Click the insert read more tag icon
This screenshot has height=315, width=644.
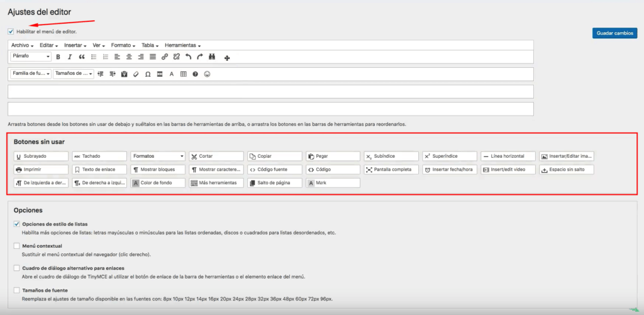(160, 74)
